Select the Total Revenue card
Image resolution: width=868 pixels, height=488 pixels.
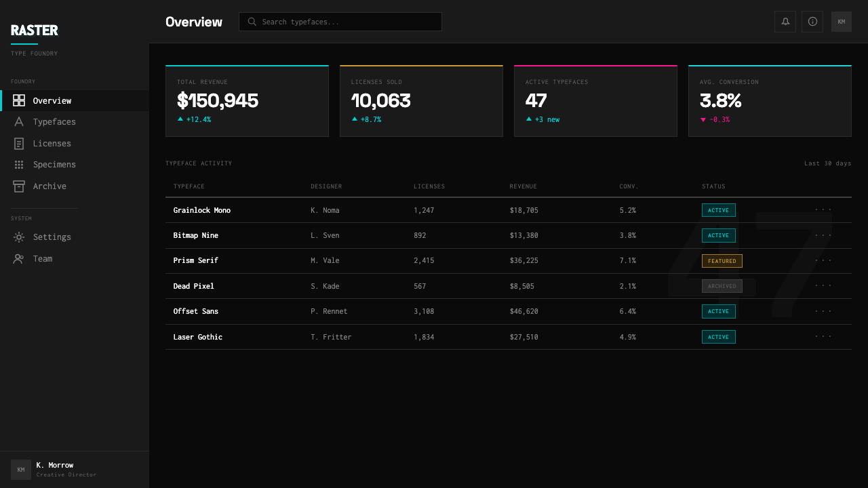coord(247,101)
